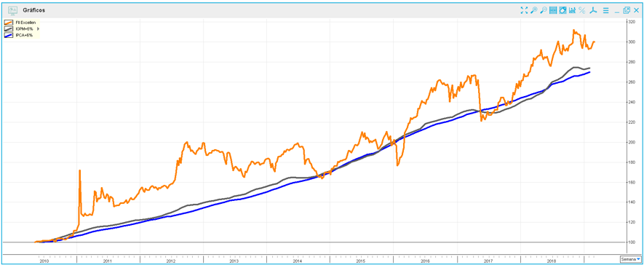Zoom in with the magnifier plus icon
The height and width of the screenshot is (265, 644).
[533, 10]
